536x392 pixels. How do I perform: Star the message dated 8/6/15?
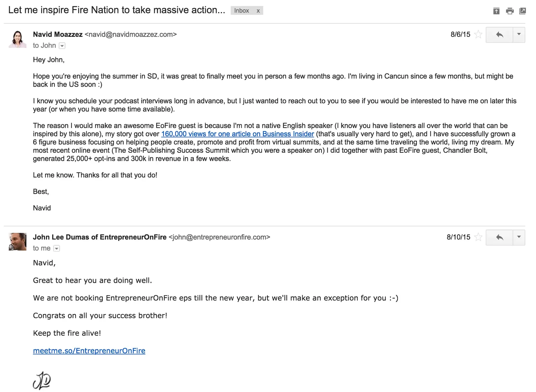pyautogui.click(x=478, y=34)
